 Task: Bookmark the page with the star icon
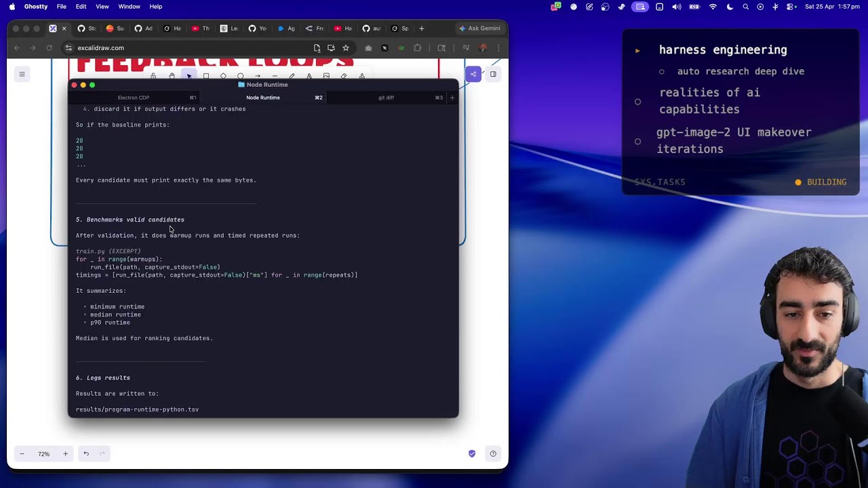346,48
